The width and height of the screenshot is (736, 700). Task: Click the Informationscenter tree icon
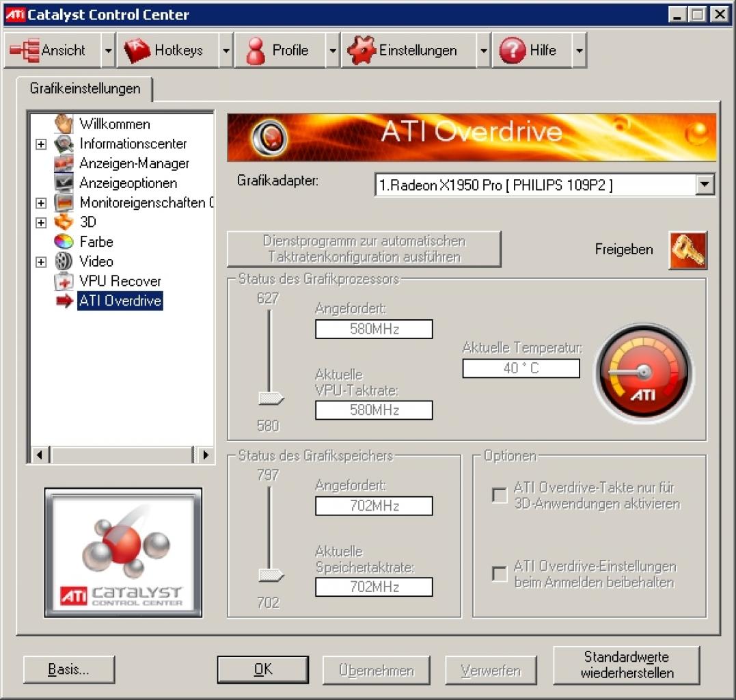[64, 144]
